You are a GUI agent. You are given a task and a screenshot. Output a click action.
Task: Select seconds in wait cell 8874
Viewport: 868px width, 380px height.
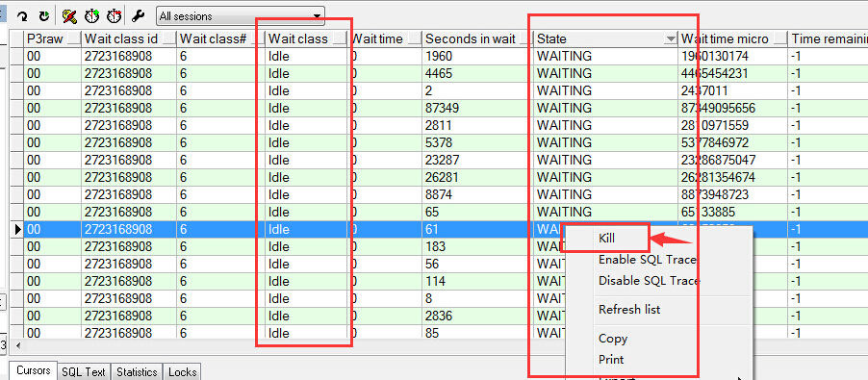coord(478,194)
